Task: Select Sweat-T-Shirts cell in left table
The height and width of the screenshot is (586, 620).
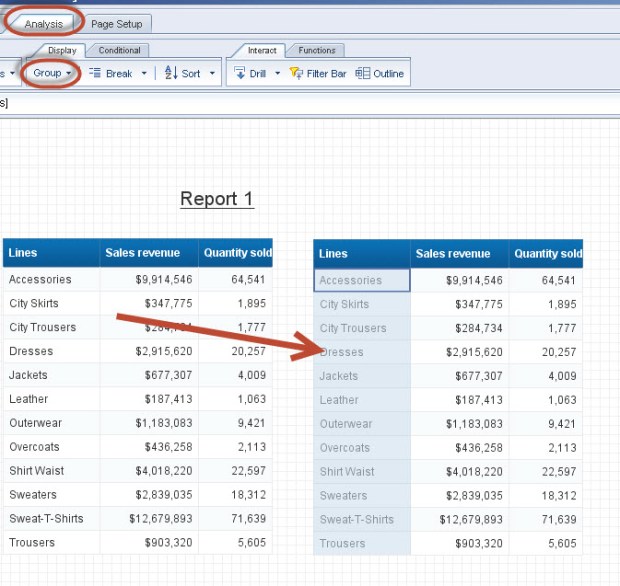Action: [x=51, y=518]
